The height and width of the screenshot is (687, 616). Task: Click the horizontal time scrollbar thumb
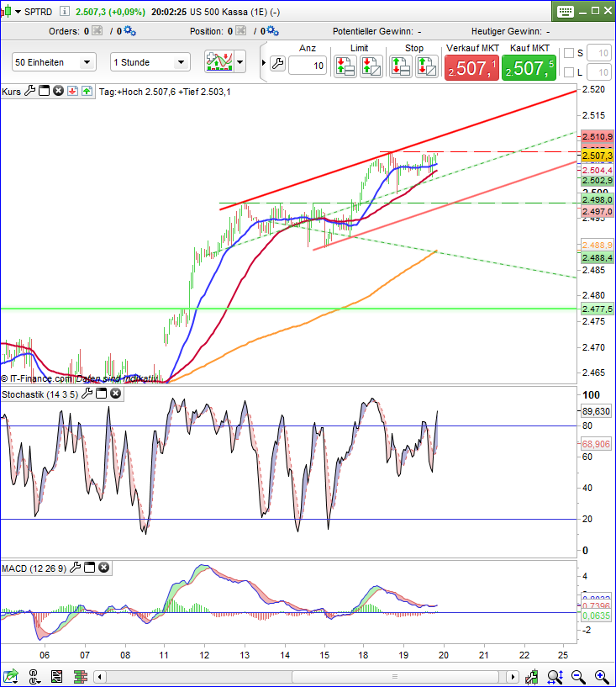point(395,677)
